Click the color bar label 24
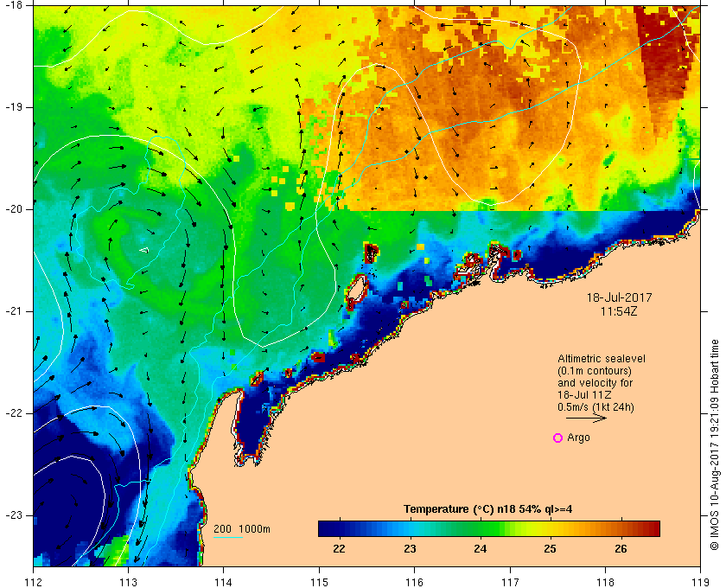726x588 pixels. point(481,549)
